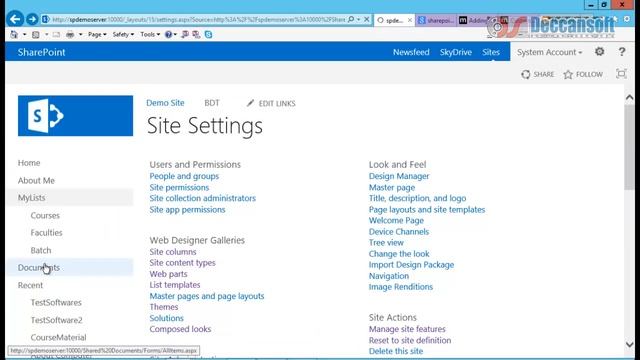This screenshot has height=360, width=640.
Task: Open the SharePoint settings gear
Action: coord(599,52)
